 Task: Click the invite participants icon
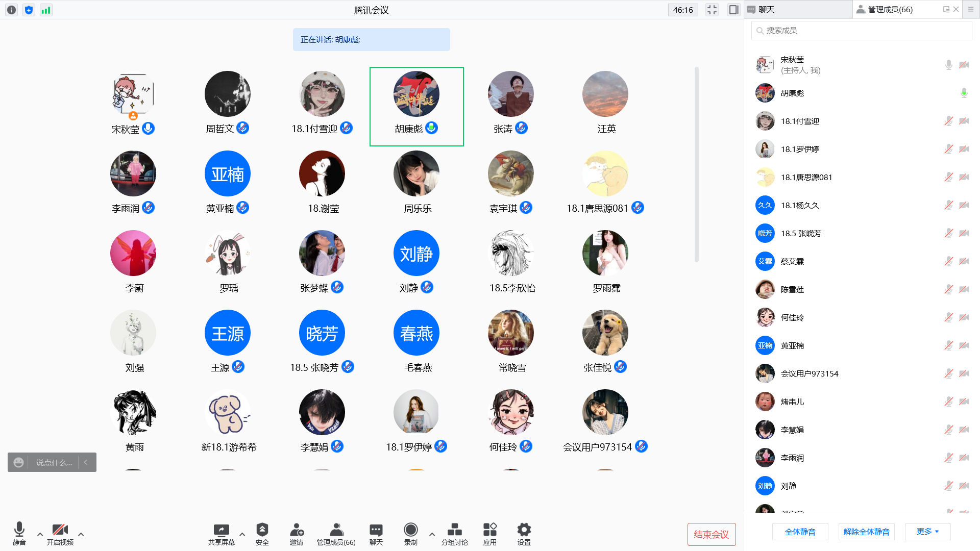(297, 530)
